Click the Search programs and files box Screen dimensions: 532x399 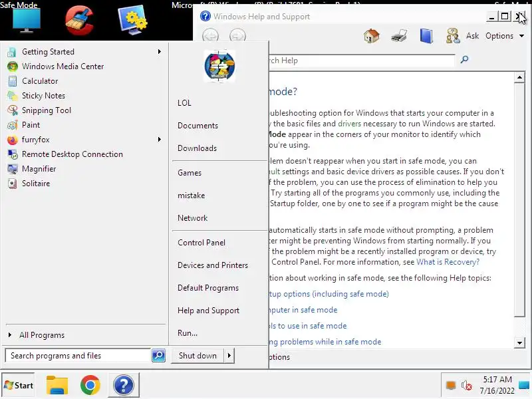coord(78,356)
